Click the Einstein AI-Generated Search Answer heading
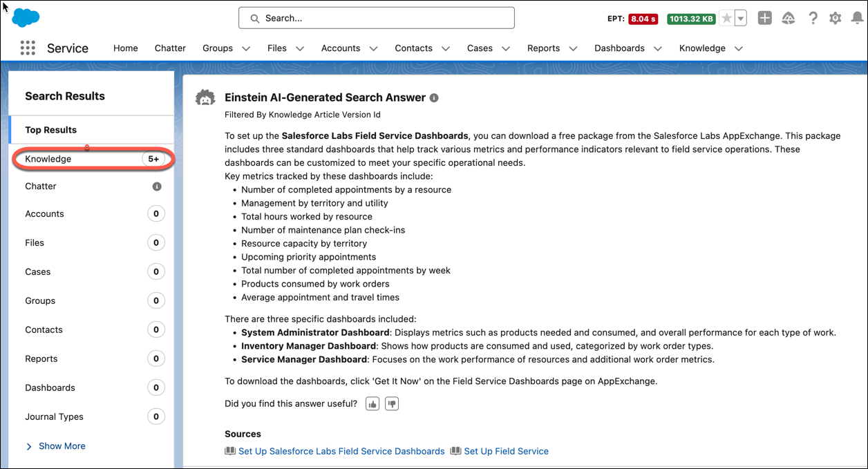Screen dimensions: 868x469 coord(325,97)
